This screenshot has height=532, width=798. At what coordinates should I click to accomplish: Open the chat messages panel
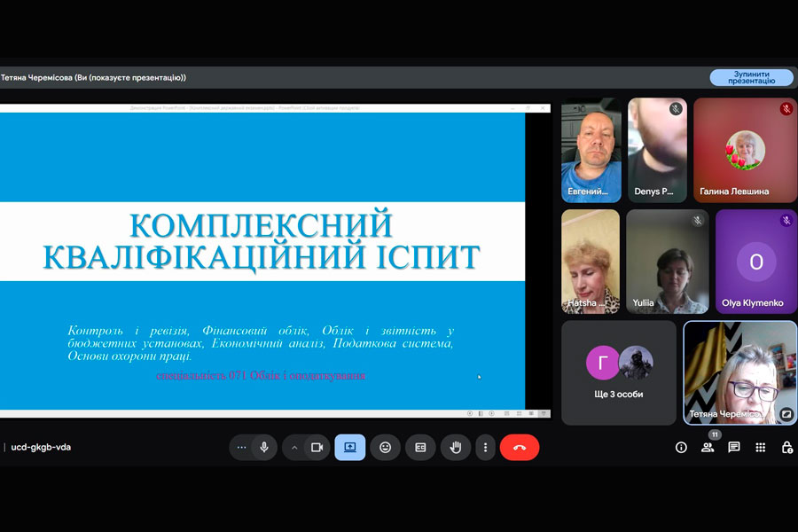point(734,448)
